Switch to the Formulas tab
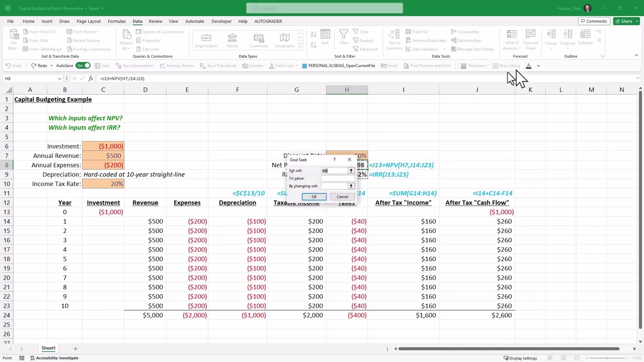This screenshot has width=644, height=362. click(117, 21)
